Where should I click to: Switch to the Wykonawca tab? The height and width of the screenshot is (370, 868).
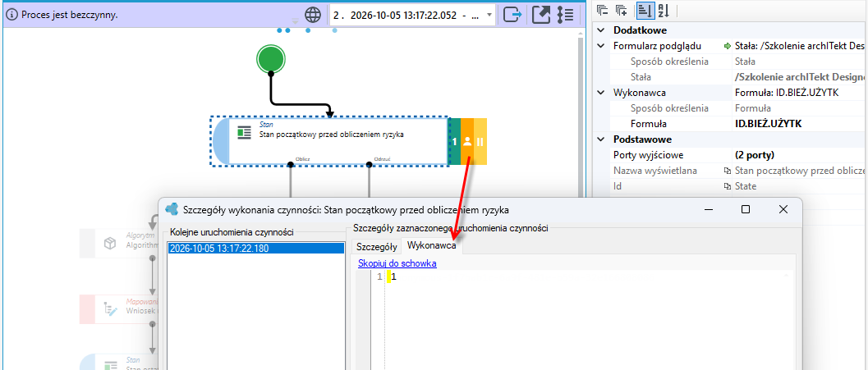pyautogui.click(x=432, y=245)
